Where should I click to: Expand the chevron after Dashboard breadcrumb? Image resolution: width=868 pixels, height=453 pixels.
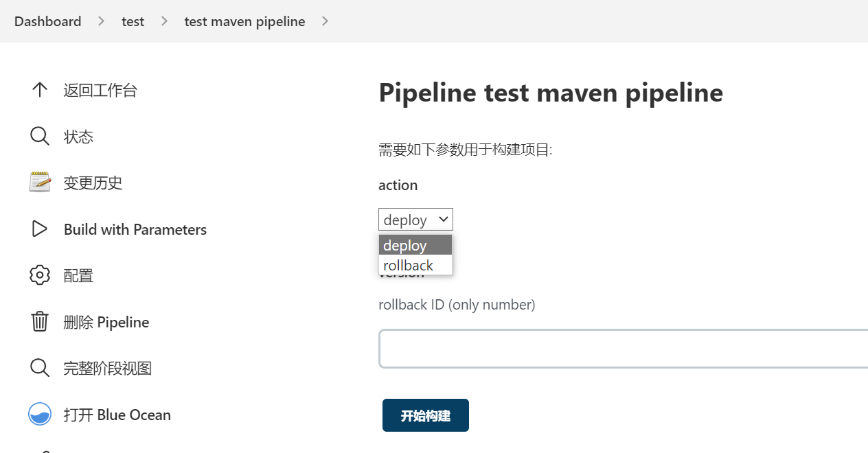click(102, 21)
